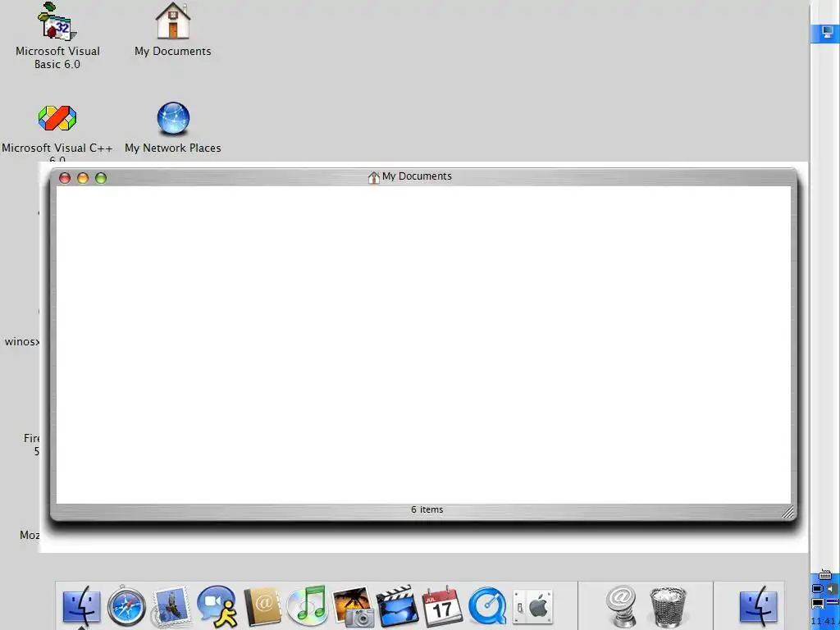Launch Safari compass icon in the dock
The height and width of the screenshot is (630, 840).
126,606
